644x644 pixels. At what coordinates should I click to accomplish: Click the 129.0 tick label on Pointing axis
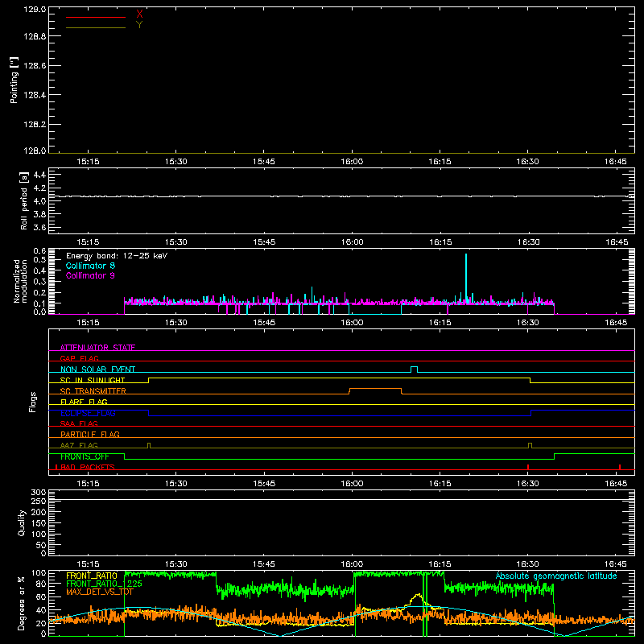[x=35, y=9]
